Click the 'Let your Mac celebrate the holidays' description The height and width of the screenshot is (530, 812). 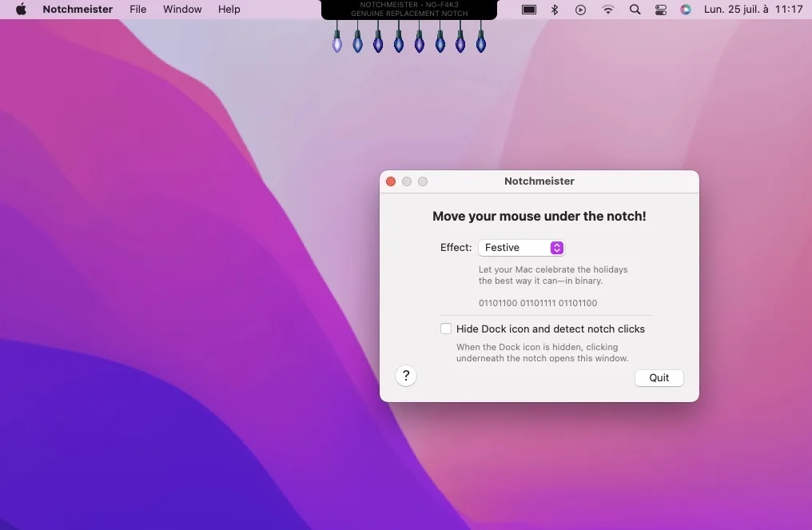click(x=553, y=275)
